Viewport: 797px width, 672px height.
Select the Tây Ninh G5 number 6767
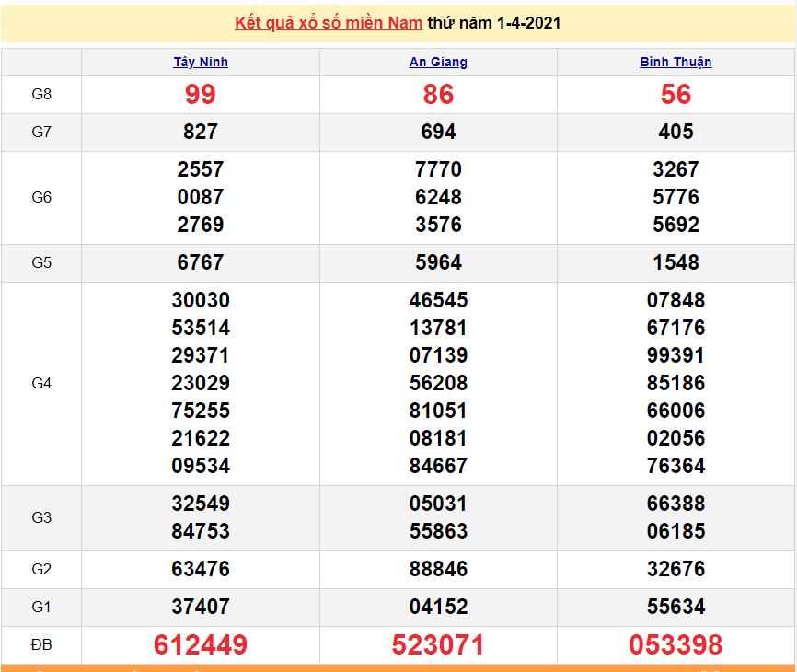201,263
